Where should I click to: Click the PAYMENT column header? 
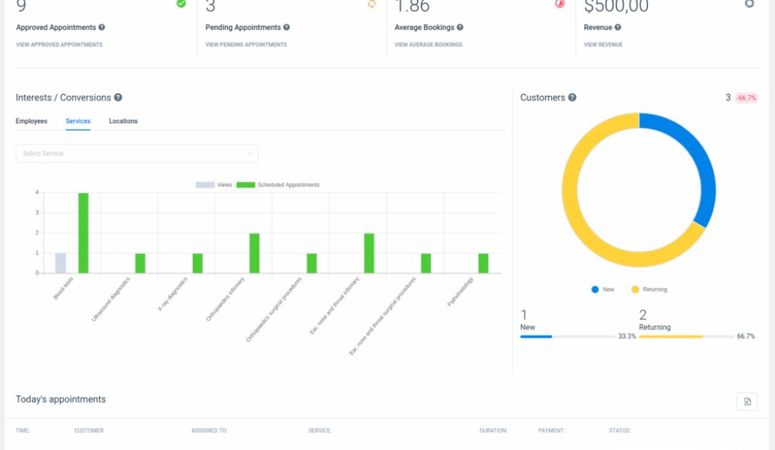(x=551, y=431)
